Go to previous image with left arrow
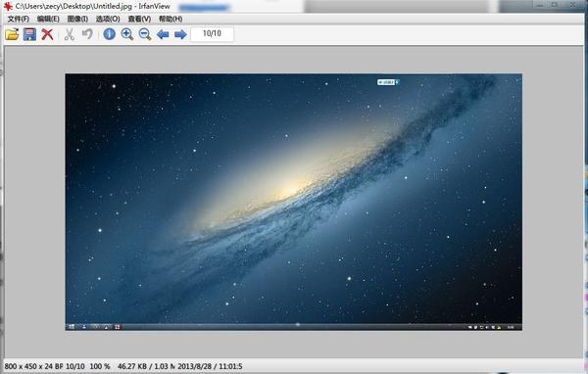This screenshot has height=374, width=588. (x=163, y=34)
